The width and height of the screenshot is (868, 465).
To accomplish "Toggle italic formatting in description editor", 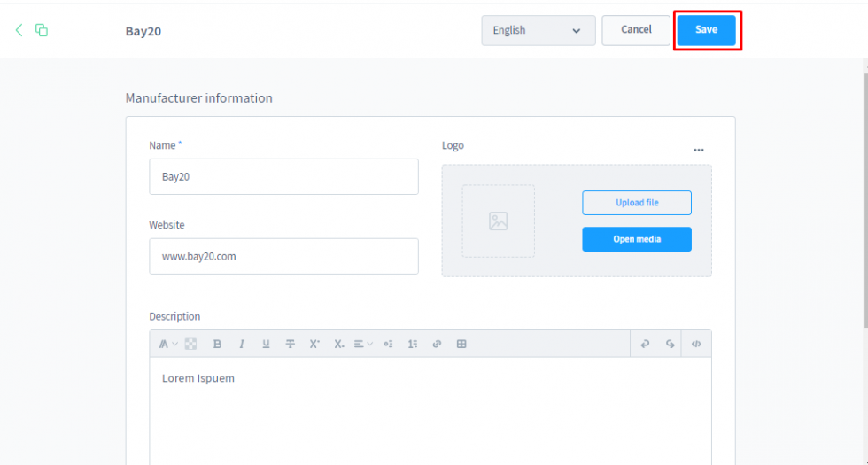I will click(241, 344).
